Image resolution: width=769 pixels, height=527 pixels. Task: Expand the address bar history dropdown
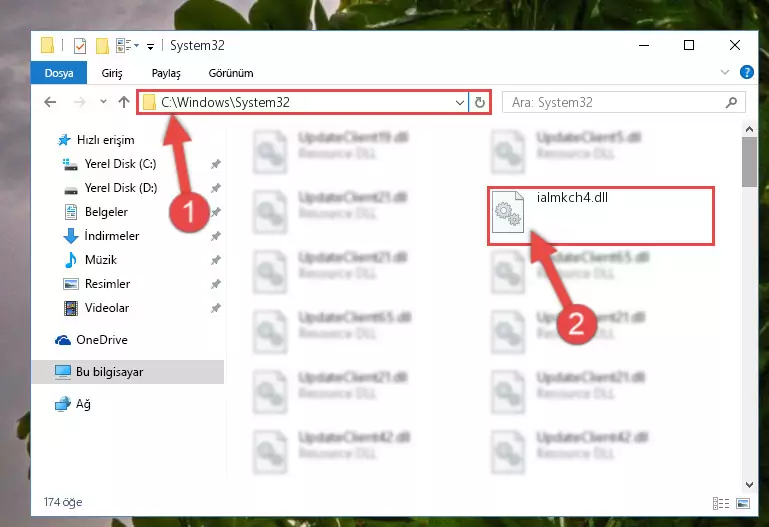pos(460,102)
